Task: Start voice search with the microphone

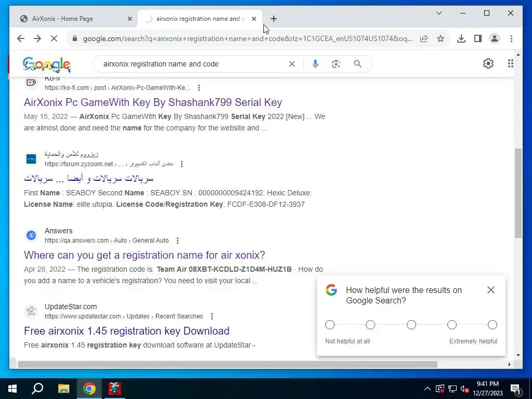Action: (x=315, y=64)
